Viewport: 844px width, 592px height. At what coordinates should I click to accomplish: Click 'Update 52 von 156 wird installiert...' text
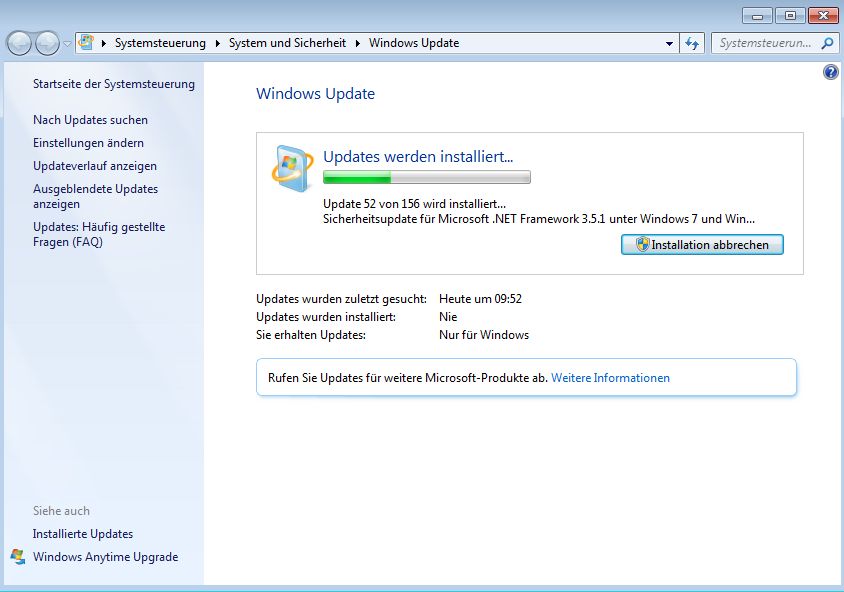(x=414, y=204)
